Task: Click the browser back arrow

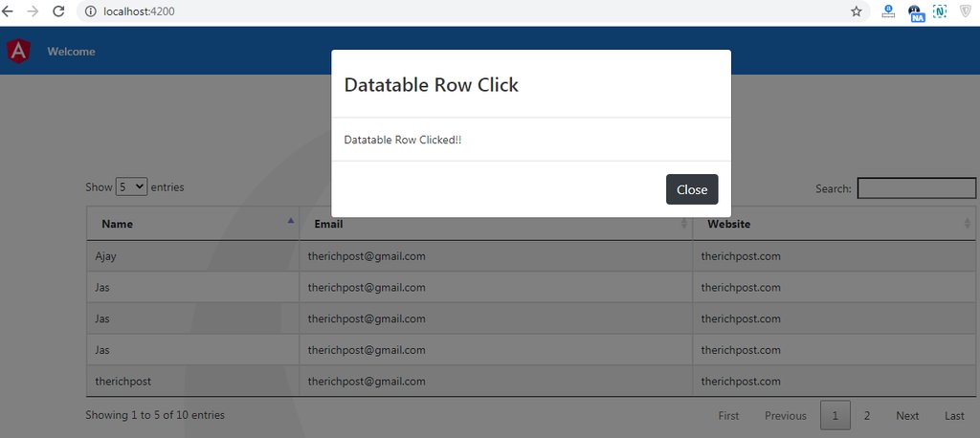Action: (8, 11)
